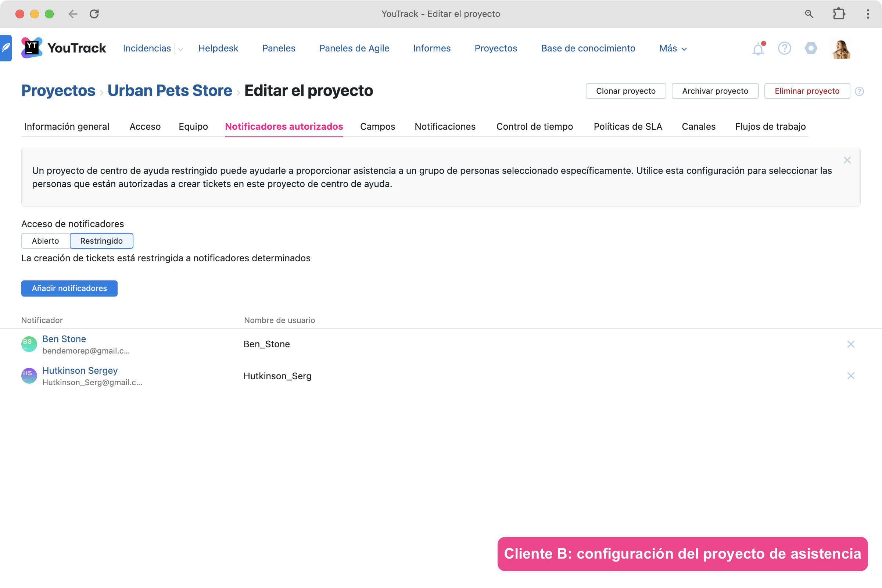The height and width of the screenshot is (588, 882).
Task: Remove Hutkinson Sergey from the list
Action: coord(850,376)
